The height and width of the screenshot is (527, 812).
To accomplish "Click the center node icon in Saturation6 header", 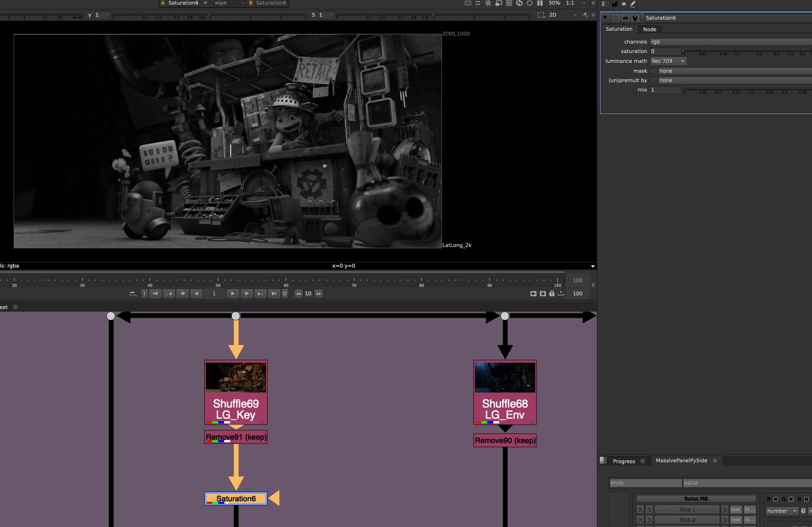I will point(615,18).
